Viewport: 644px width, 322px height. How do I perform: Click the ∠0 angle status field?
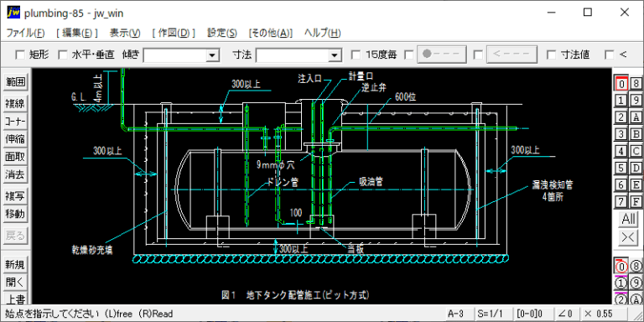566,314
